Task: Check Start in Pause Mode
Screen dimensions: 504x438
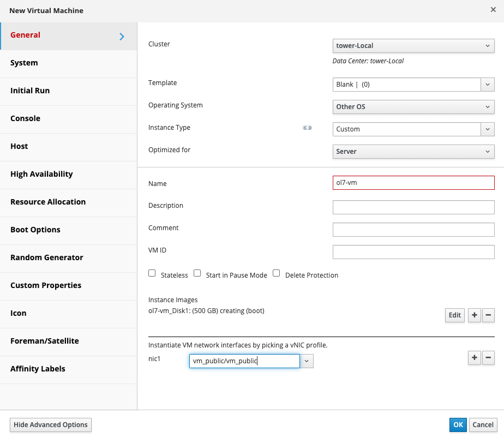Action: (x=197, y=273)
